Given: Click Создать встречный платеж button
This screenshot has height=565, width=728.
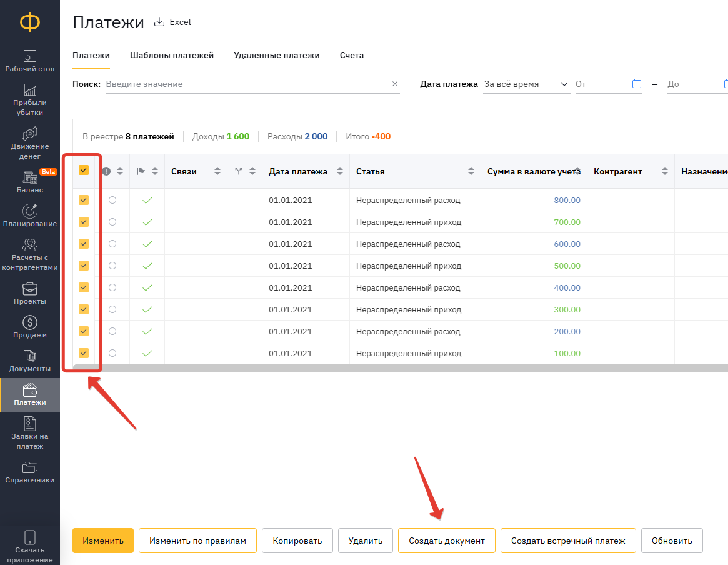Looking at the screenshot, I should pos(568,541).
